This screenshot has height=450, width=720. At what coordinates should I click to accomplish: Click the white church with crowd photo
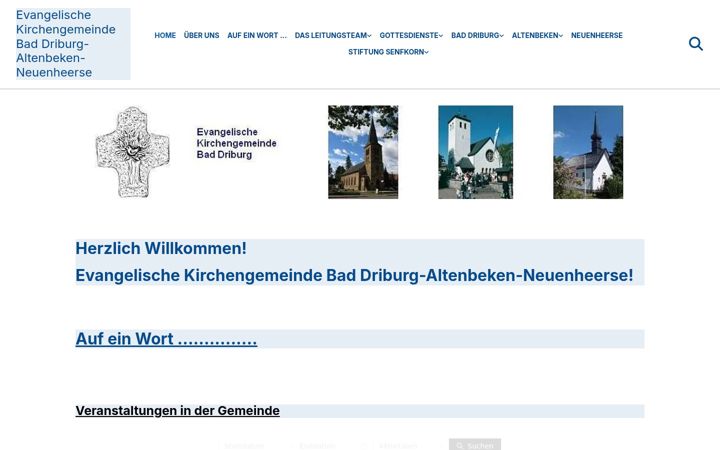click(476, 152)
